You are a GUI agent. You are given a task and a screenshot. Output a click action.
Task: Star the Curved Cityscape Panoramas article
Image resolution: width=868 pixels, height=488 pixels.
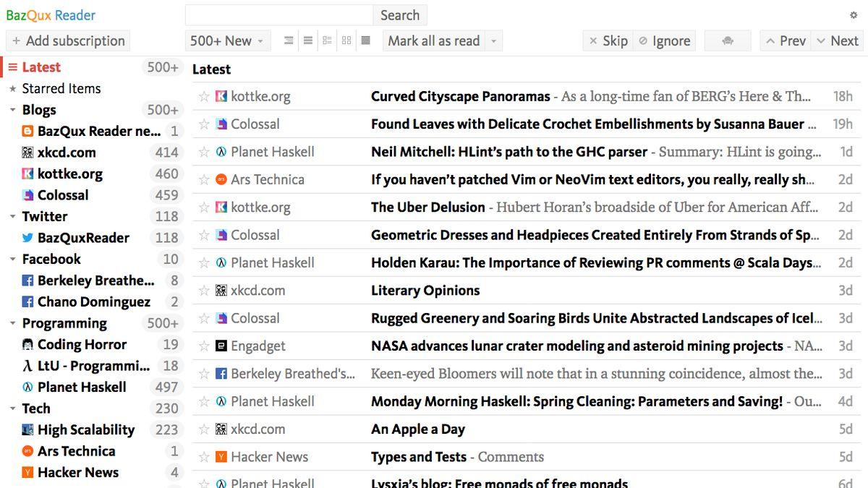click(x=204, y=96)
